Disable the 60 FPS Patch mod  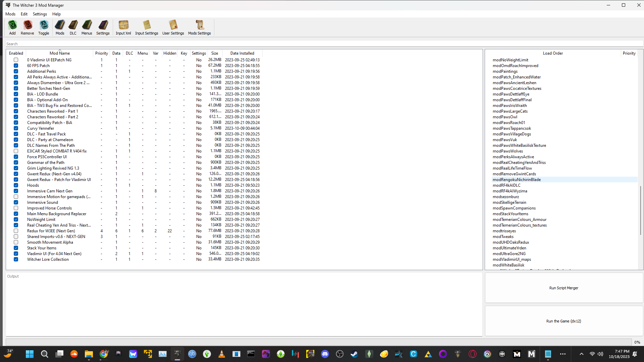click(x=16, y=66)
